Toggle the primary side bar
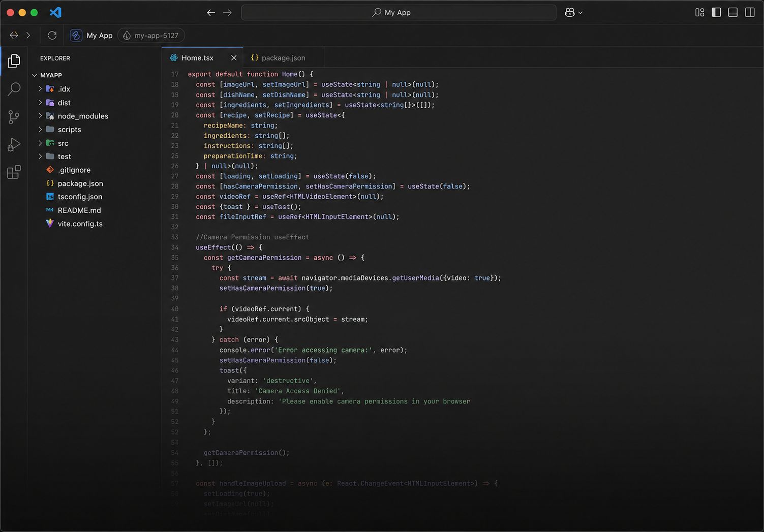Image resolution: width=764 pixels, height=532 pixels. [x=716, y=12]
